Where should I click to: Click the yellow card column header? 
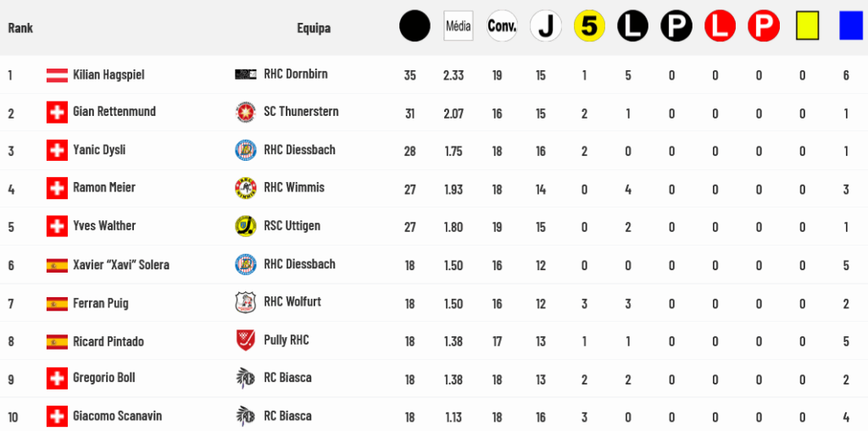807,26
